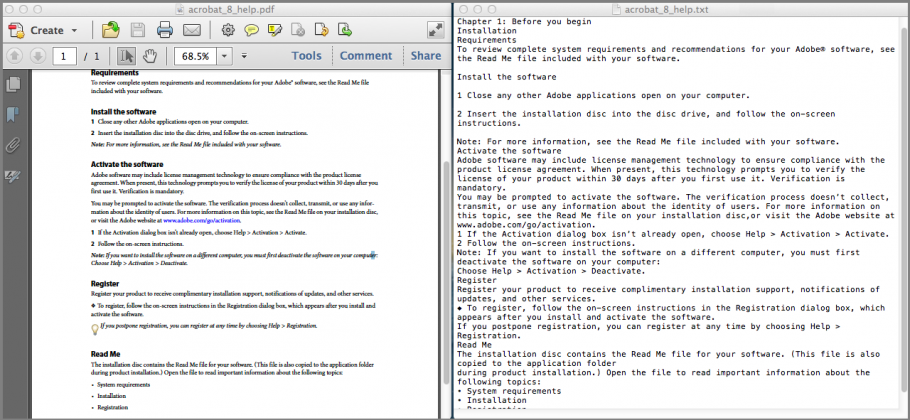This screenshot has width=910, height=420.
Task: Click the lightbulb tip icon in PDF
Action: pos(95,328)
